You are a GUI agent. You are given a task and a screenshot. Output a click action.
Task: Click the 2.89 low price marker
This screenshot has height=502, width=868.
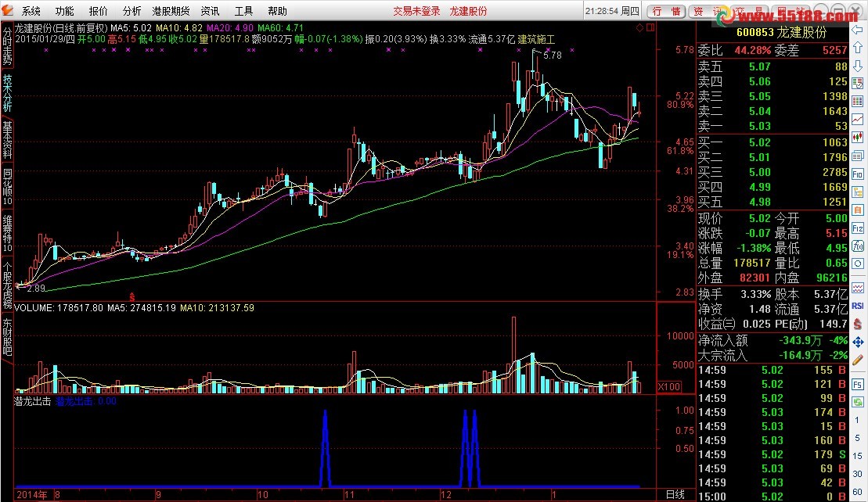(36, 288)
